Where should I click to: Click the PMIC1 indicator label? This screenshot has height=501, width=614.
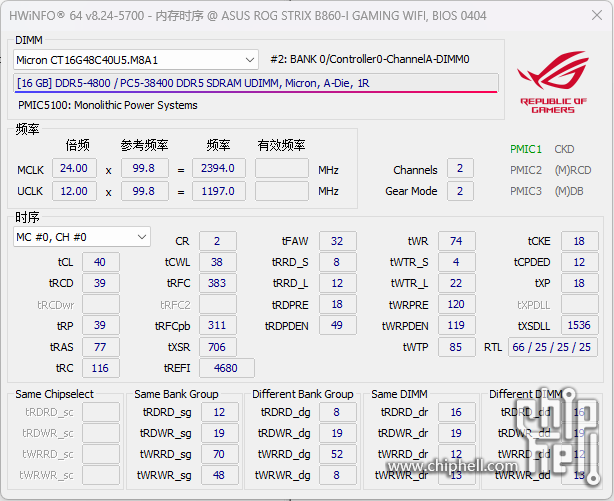[526, 149]
